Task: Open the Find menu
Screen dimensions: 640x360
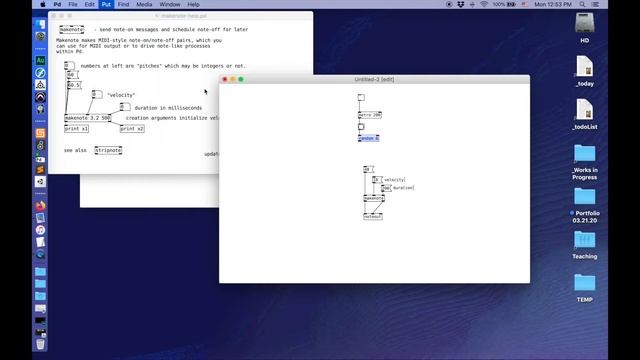Action: click(x=123, y=4)
